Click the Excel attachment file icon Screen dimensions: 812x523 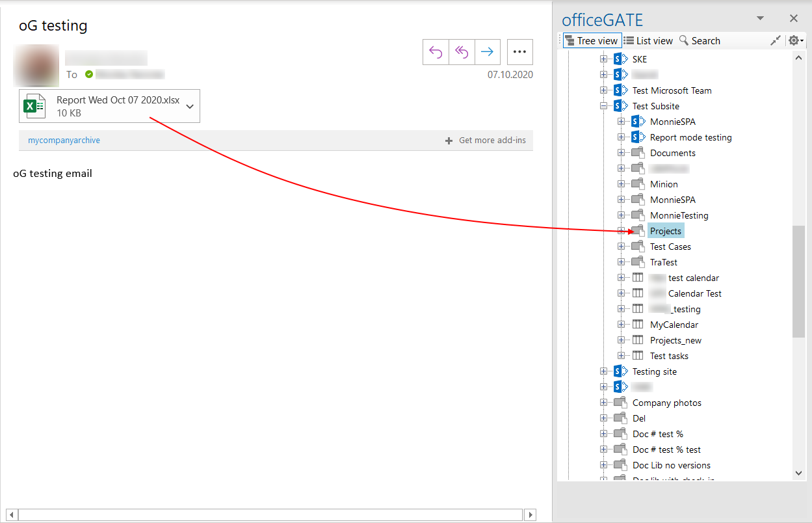tap(34, 106)
